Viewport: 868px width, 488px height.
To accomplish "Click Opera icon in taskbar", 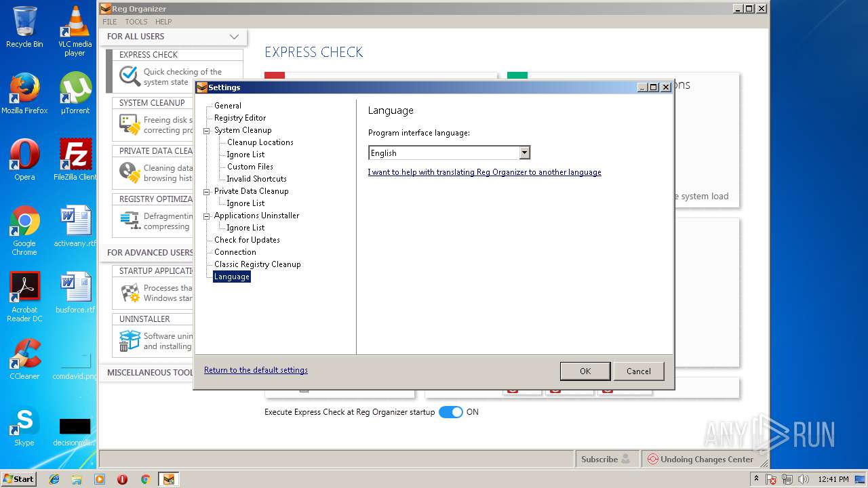I will [122, 479].
